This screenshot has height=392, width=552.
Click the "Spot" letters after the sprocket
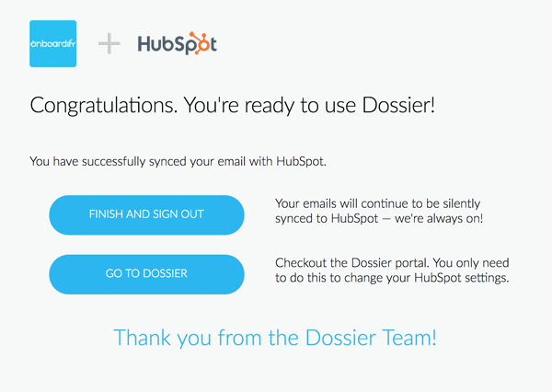coord(206,44)
